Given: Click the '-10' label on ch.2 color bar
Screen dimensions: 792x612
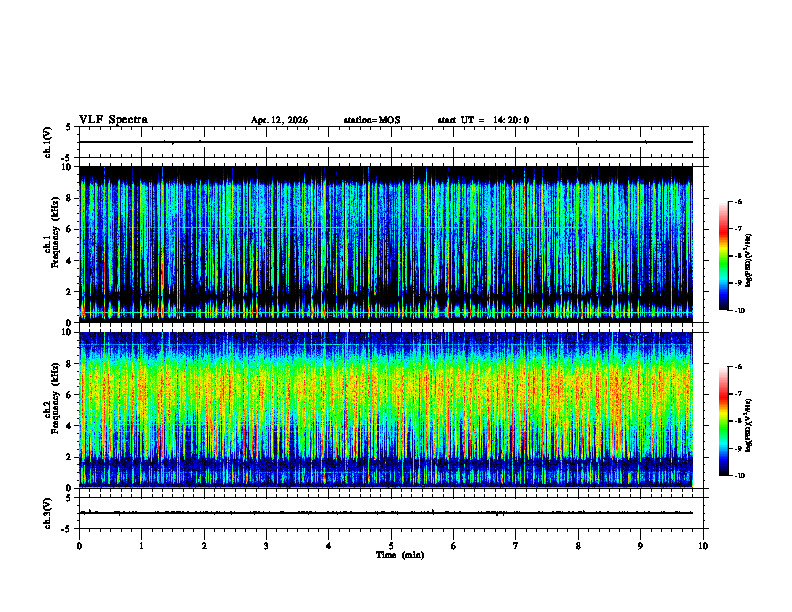Looking at the screenshot, I should click(740, 476).
